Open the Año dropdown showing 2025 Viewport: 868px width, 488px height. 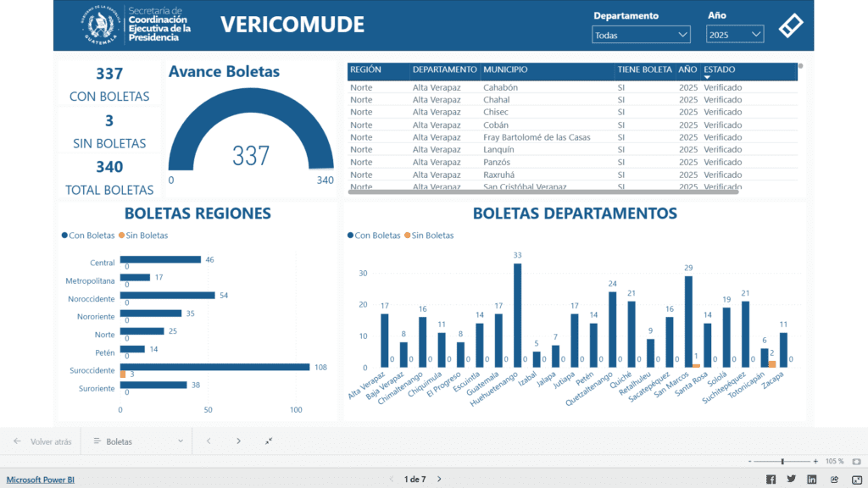[x=735, y=35]
